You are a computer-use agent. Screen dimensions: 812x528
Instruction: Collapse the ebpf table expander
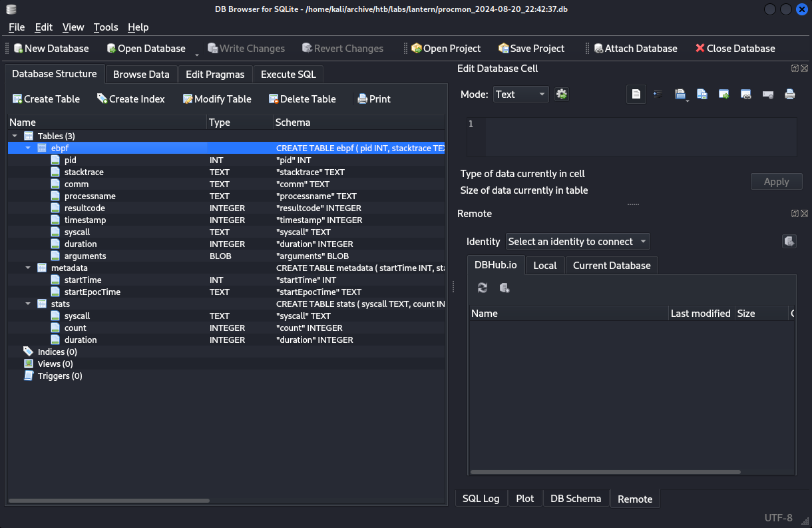(28, 148)
